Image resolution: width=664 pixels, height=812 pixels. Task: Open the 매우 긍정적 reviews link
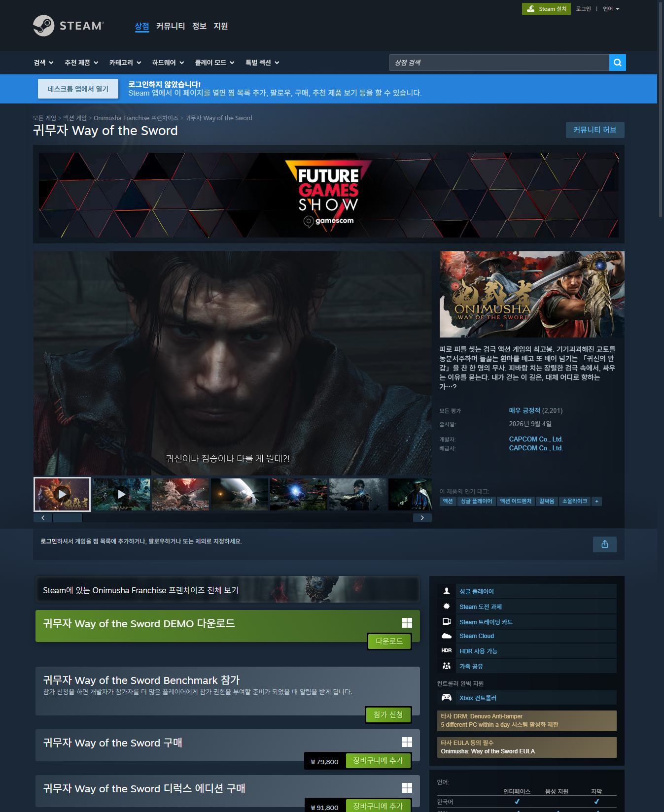(524, 410)
